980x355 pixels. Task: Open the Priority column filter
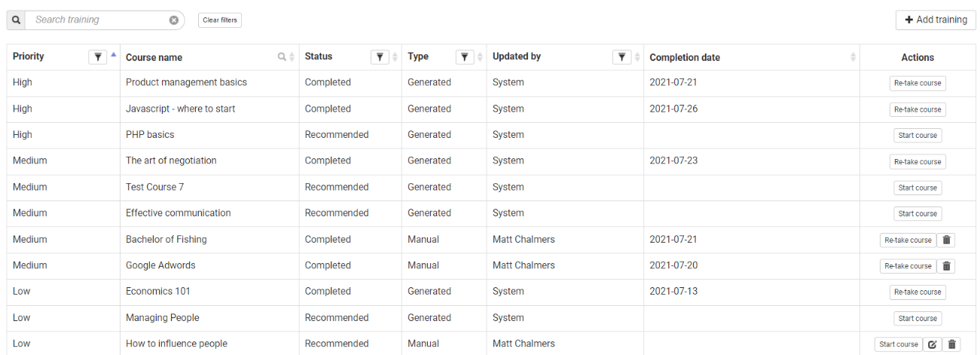(98, 57)
